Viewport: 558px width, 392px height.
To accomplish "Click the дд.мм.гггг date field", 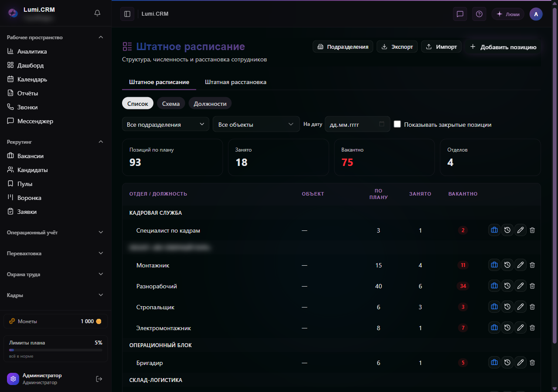I will tap(357, 124).
